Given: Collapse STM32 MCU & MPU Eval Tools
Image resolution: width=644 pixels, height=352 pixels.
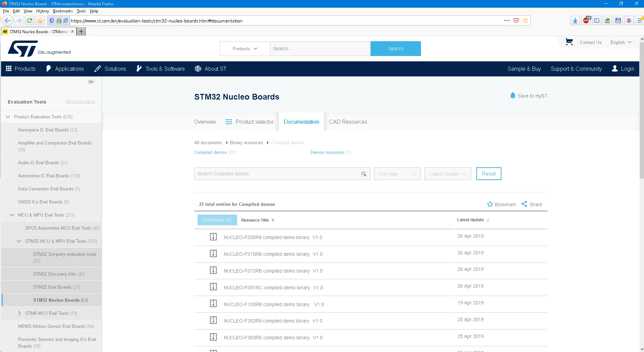Looking at the screenshot, I should (x=19, y=241).
